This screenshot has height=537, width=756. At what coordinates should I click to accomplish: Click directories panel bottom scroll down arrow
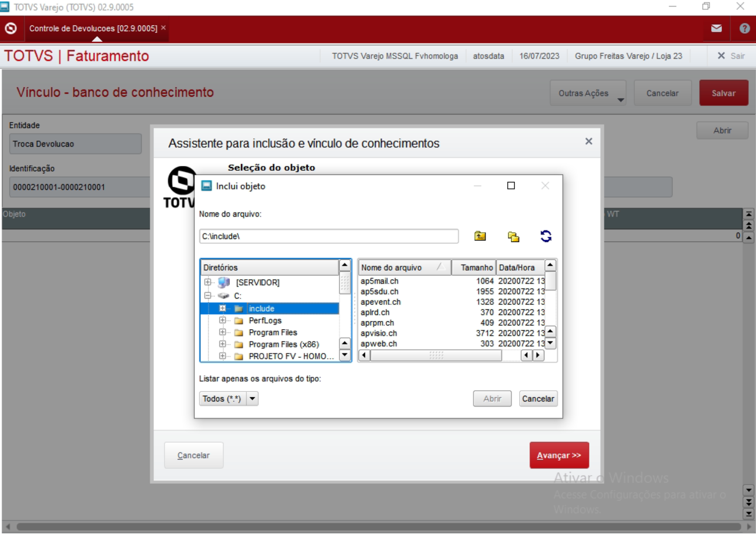pyautogui.click(x=345, y=355)
